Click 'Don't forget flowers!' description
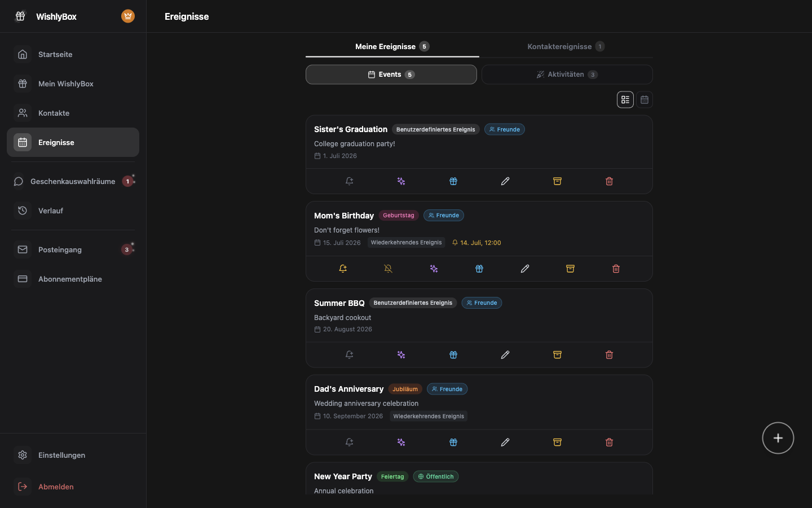 click(347, 230)
